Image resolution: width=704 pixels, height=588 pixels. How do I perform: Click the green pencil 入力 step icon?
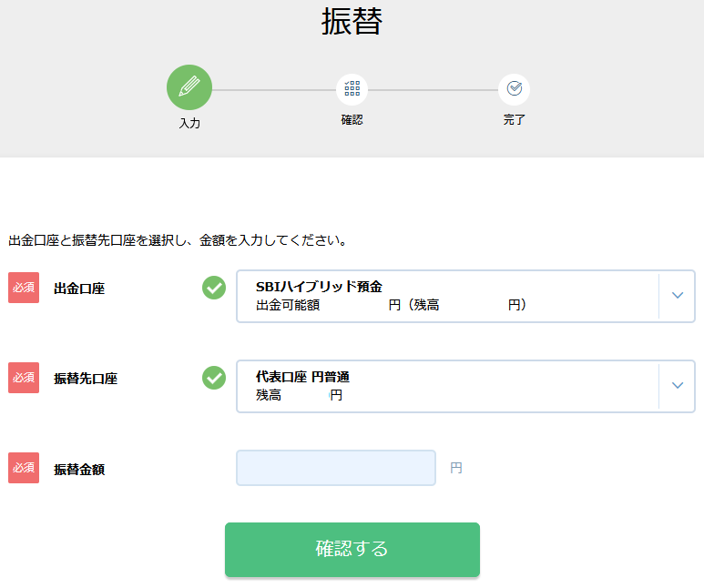coord(189,87)
